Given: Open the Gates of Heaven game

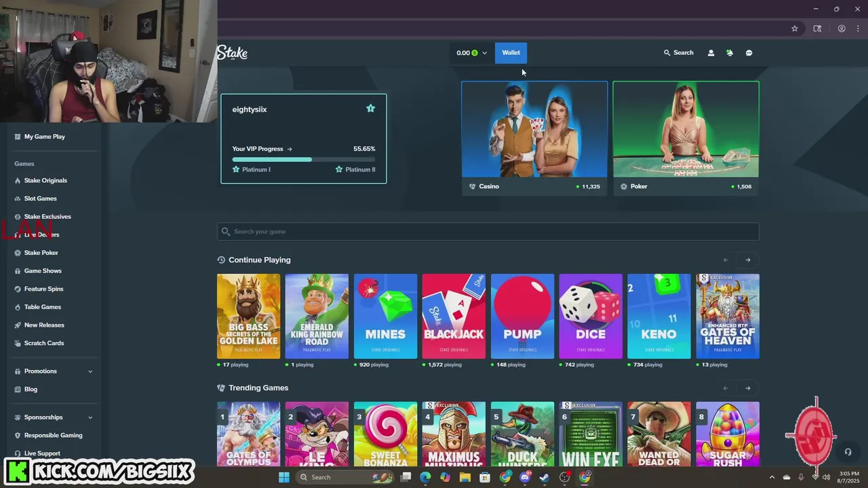Looking at the screenshot, I should coord(728,316).
